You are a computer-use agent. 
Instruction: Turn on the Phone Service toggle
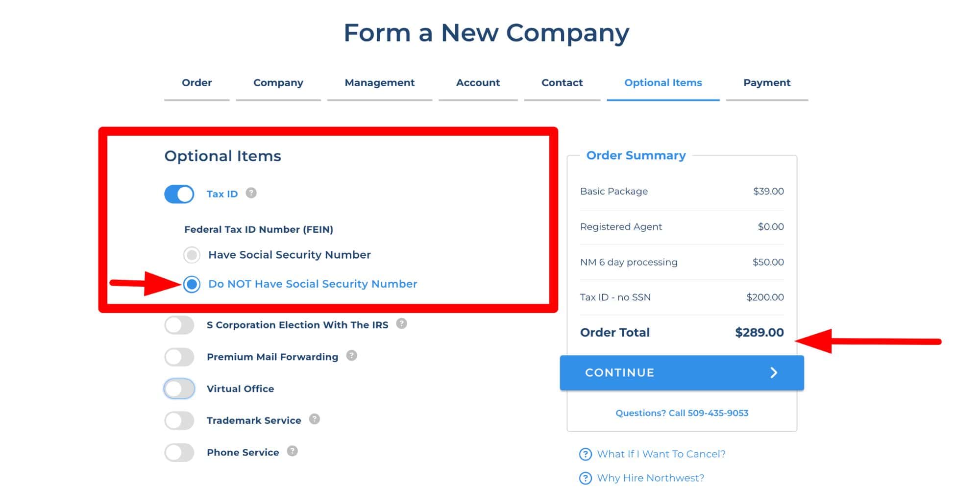(179, 453)
